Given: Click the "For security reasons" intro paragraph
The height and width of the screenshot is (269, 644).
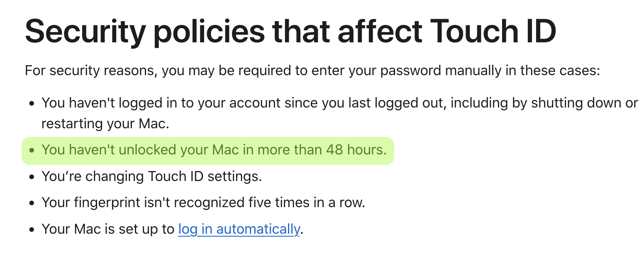Looking at the screenshot, I should coord(312,71).
